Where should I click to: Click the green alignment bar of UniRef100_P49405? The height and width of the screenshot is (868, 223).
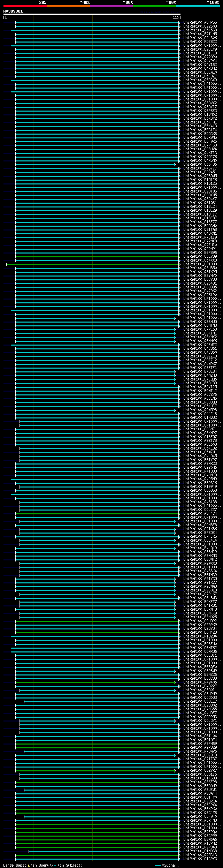point(95,682)
